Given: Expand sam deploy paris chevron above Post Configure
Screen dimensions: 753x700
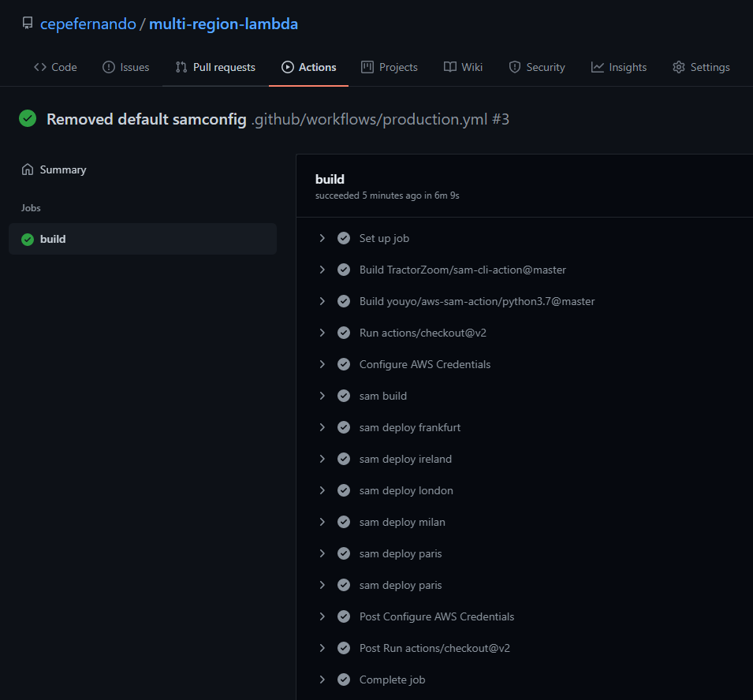Looking at the screenshot, I should pyautogui.click(x=322, y=585).
